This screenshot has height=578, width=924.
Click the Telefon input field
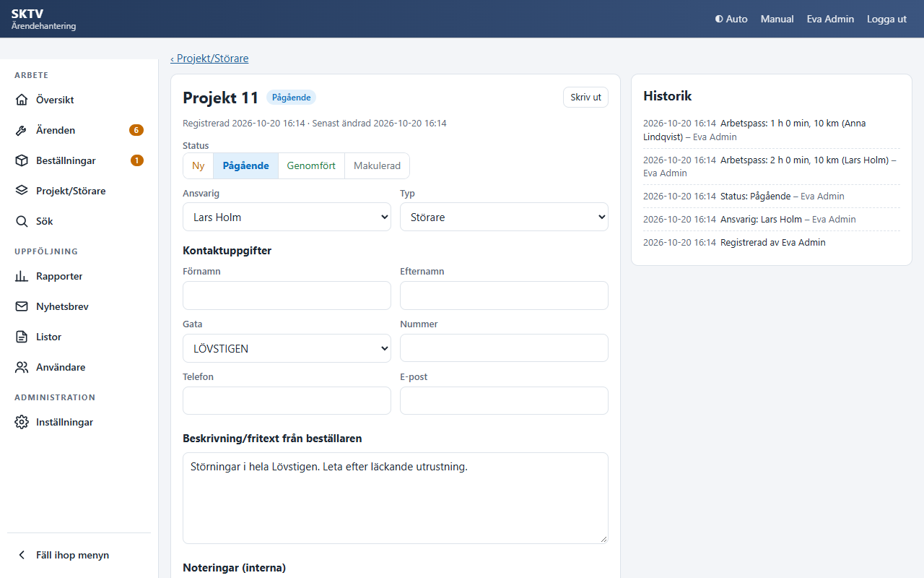tap(287, 401)
